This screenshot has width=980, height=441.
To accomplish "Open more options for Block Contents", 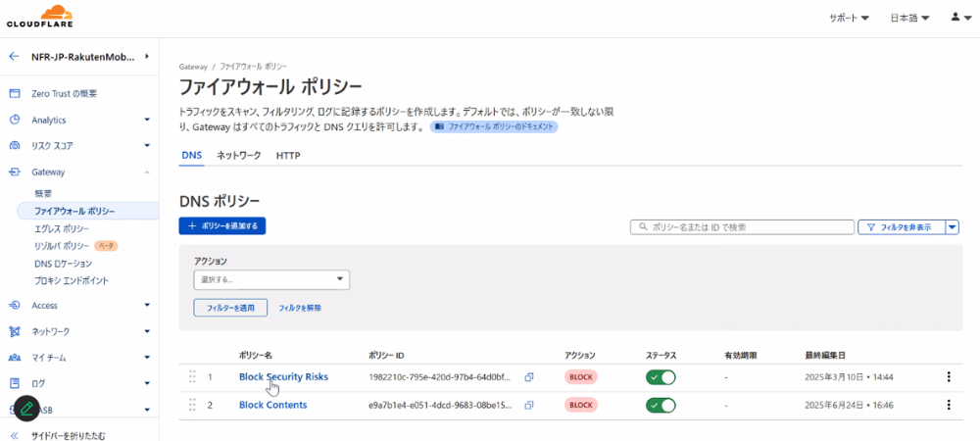I will (949, 405).
